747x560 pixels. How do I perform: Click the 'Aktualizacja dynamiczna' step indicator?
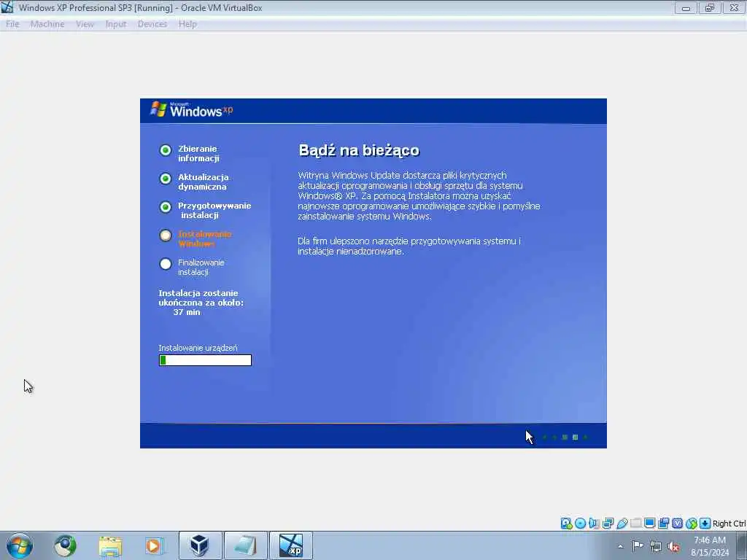(x=166, y=179)
